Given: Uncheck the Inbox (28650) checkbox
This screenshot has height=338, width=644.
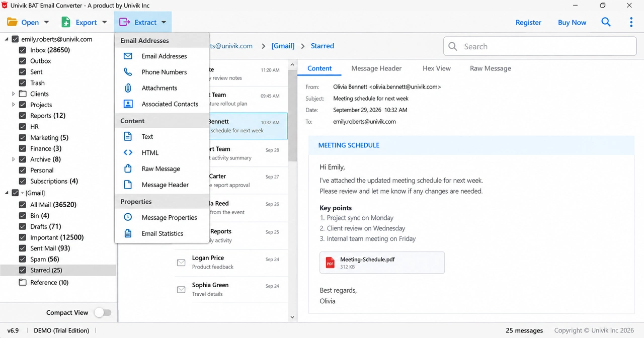Looking at the screenshot, I should pos(23,50).
